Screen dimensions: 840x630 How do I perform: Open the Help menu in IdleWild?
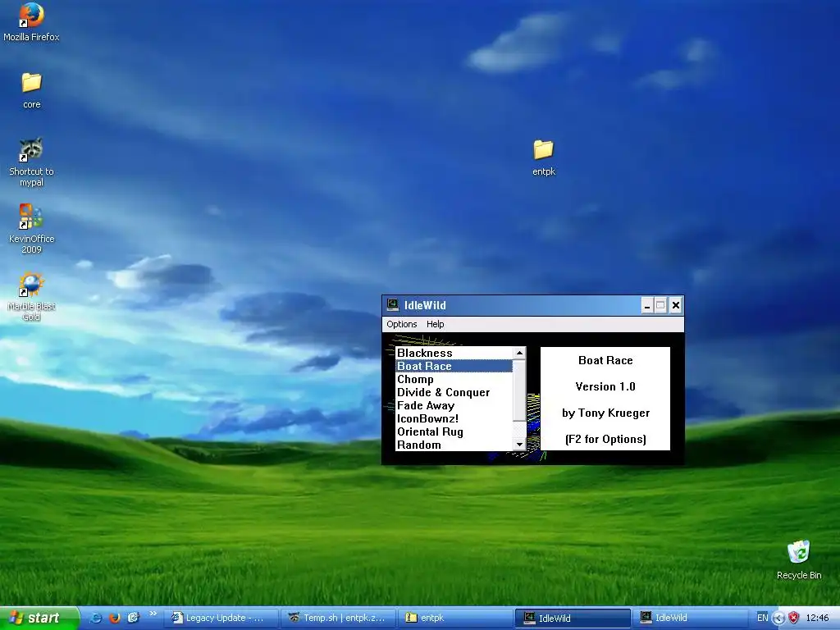coord(435,324)
